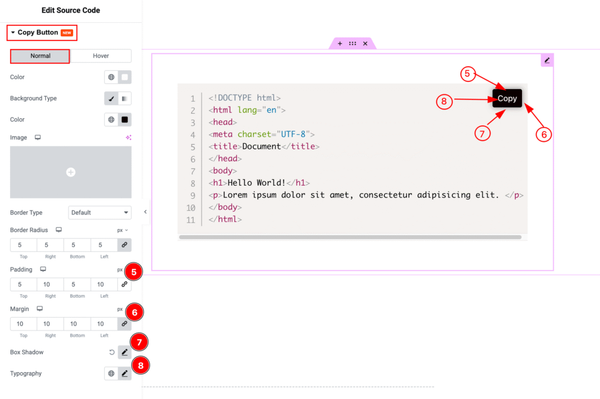Screen dimensions: 600x399
Task: Toggle linked values for Border Radius
Action: [x=124, y=245]
